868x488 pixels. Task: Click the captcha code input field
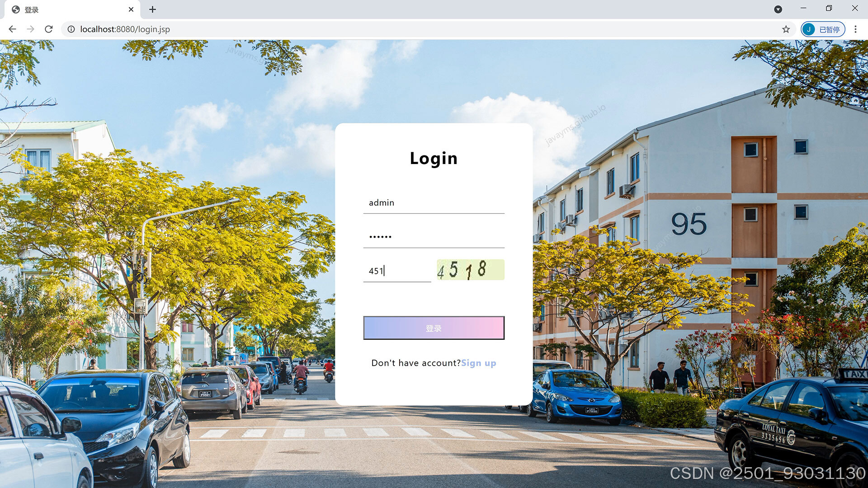click(x=397, y=271)
